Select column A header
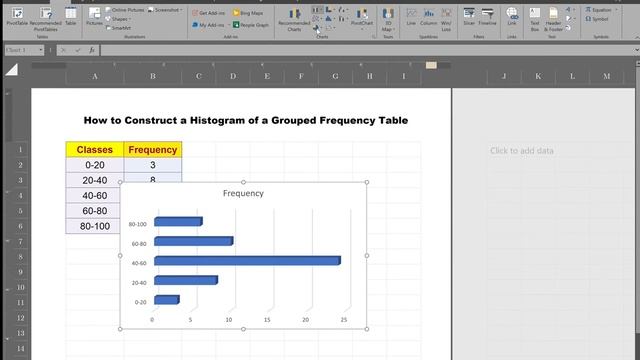Viewport: 640px width, 360px height. (95, 76)
